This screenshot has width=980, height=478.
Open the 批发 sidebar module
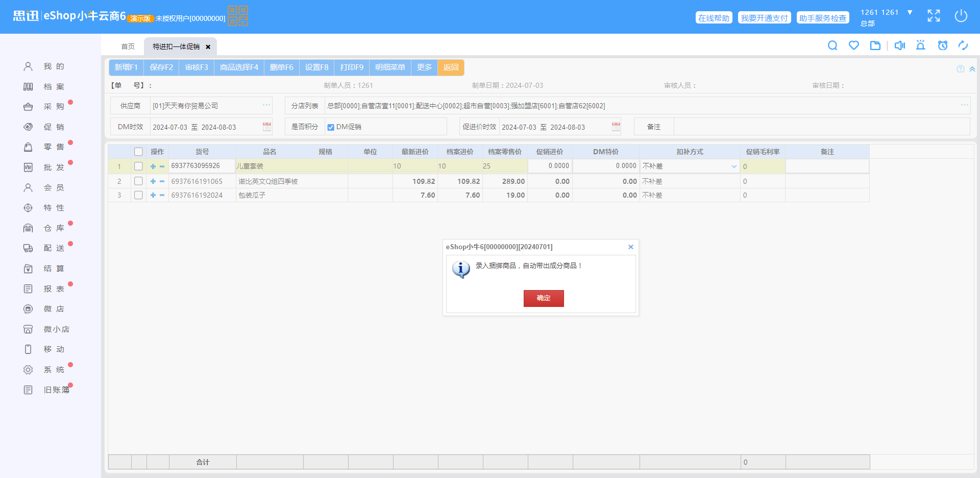point(45,168)
